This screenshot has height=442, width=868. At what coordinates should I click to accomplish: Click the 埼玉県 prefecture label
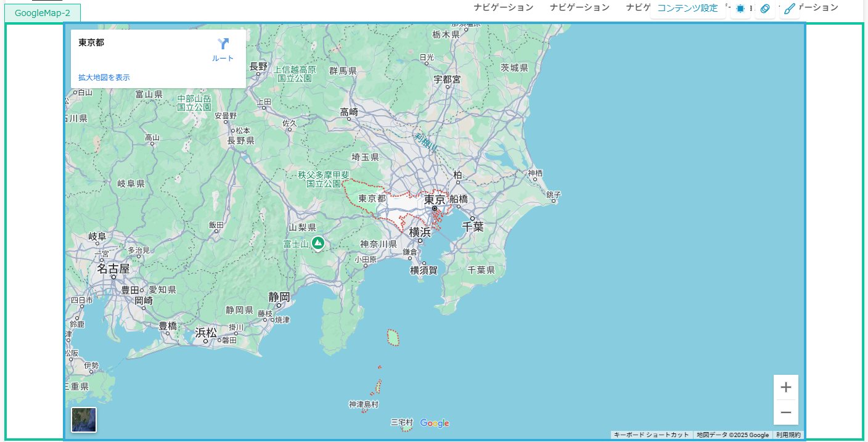365,158
